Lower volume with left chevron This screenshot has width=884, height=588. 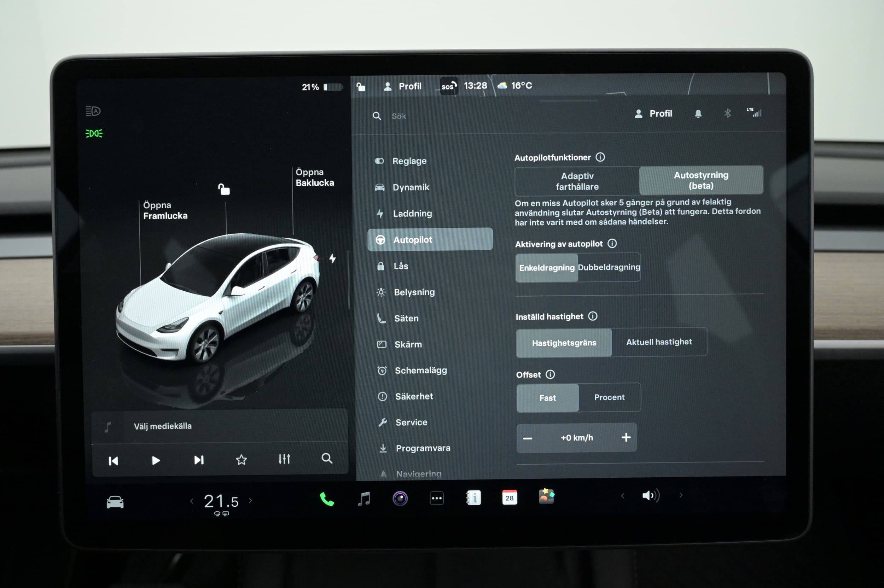tap(623, 496)
